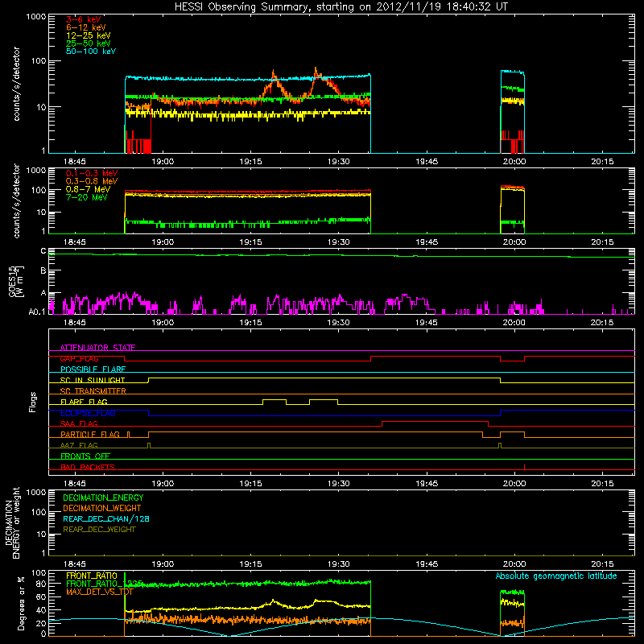
Task: Click the GAP_FLAG label
Action: click(x=79, y=358)
